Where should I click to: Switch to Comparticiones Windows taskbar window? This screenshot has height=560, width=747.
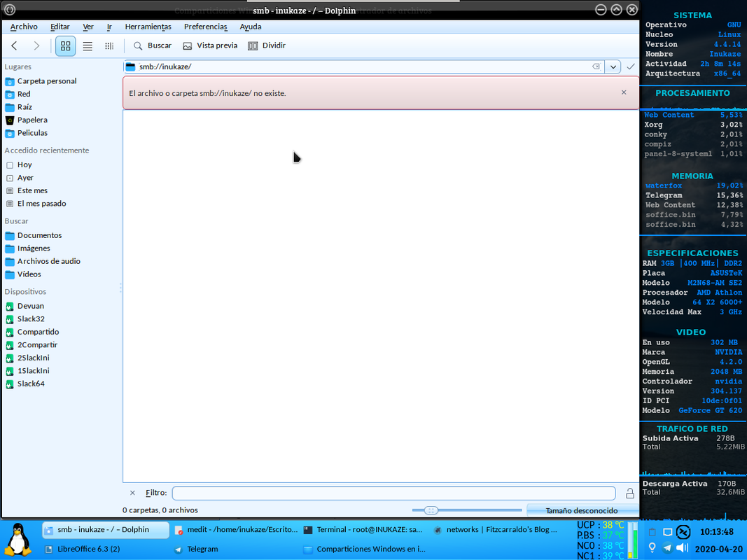pyautogui.click(x=364, y=549)
